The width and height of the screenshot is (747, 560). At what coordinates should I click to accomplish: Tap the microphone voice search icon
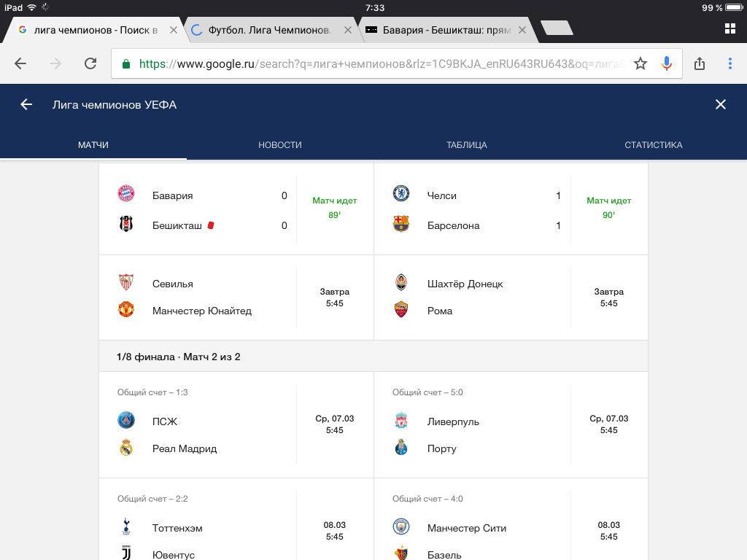coord(666,63)
